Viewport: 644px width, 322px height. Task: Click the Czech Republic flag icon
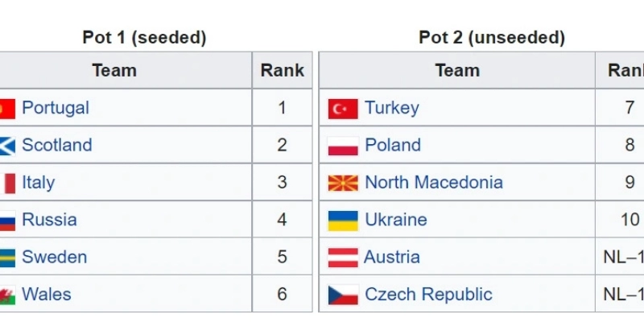click(343, 295)
